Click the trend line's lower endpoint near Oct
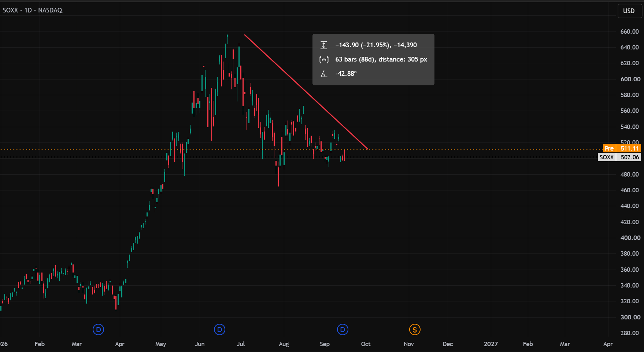 click(368, 149)
